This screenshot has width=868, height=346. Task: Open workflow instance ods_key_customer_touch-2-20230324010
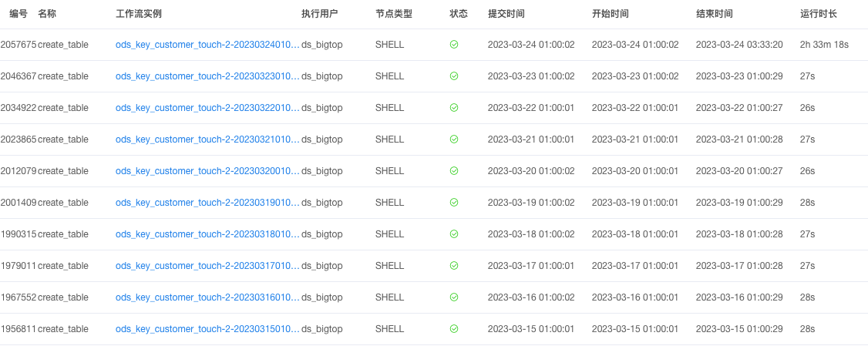(207, 45)
